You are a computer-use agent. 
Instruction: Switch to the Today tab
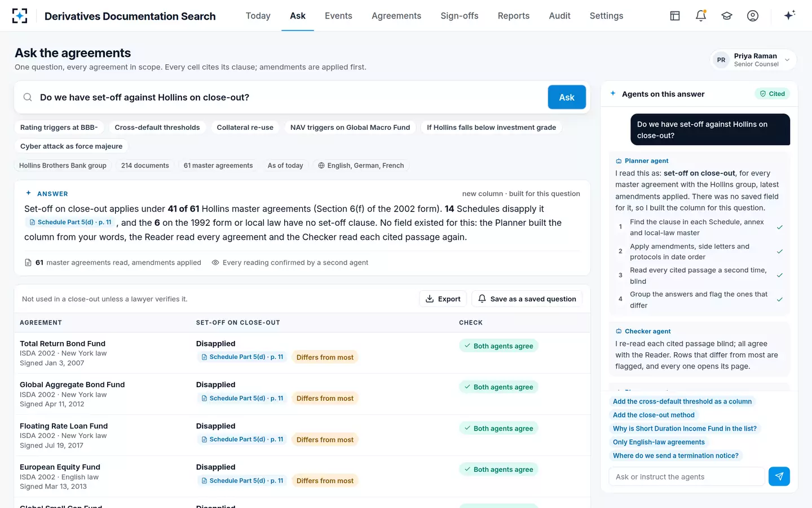coord(258,16)
